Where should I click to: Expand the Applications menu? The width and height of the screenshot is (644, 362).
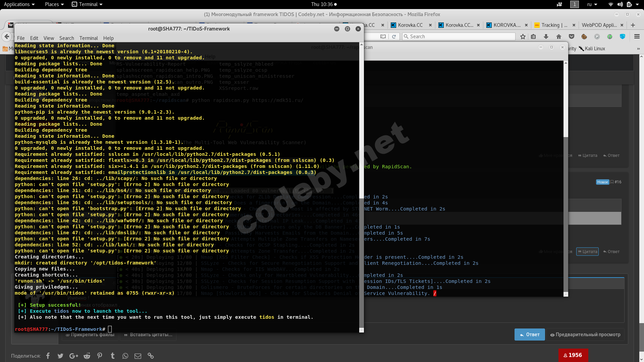coord(19,4)
